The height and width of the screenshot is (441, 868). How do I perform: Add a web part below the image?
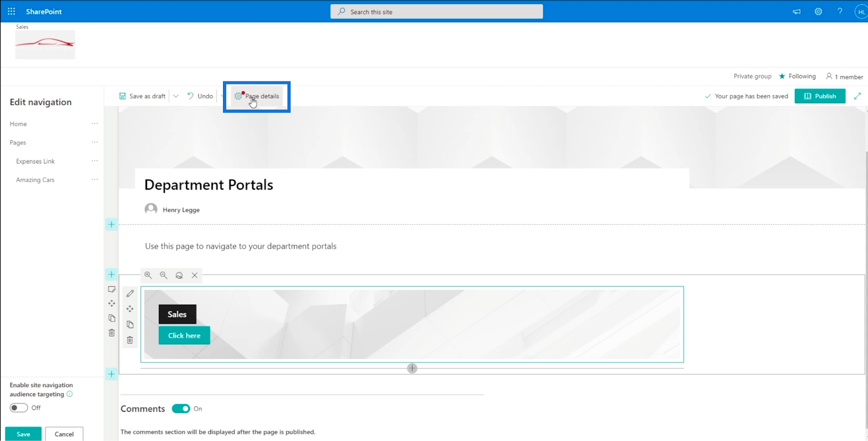tap(412, 368)
